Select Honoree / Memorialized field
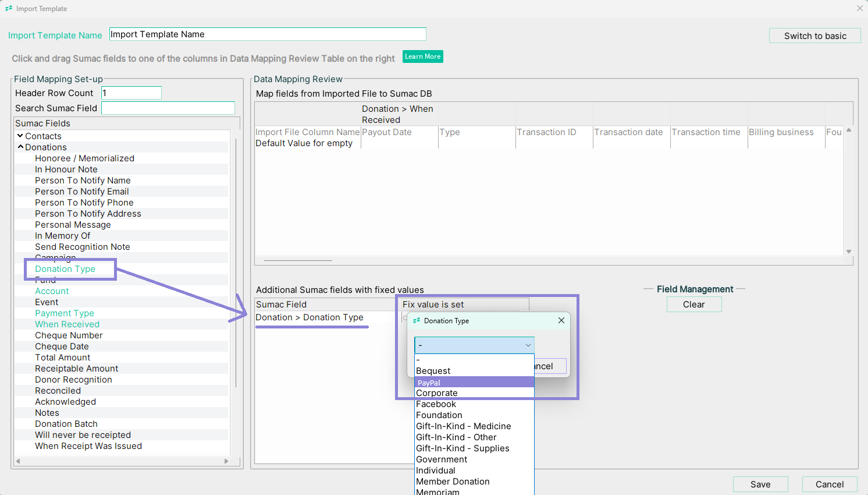This screenshot has width=868, height=495. (x=84, y=158)
